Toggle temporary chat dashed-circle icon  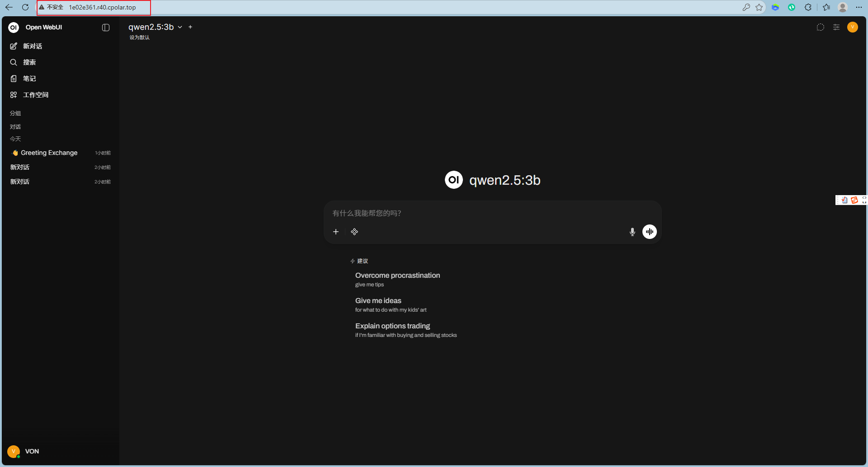click(x=820, y=27)
